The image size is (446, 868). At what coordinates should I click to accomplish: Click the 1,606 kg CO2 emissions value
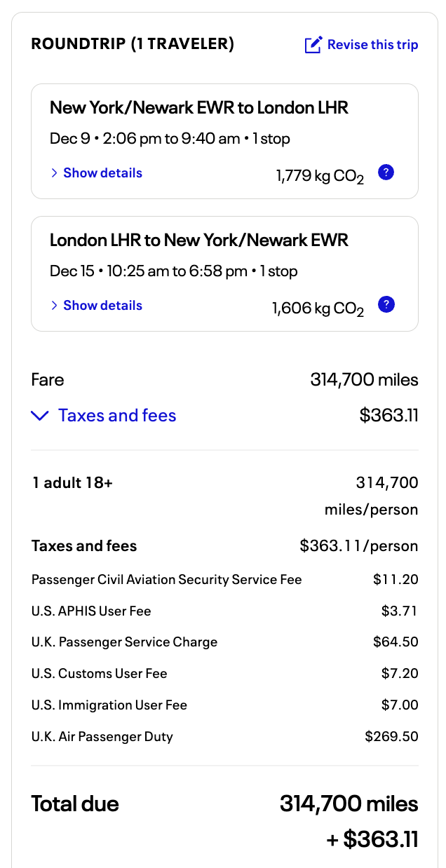(x=318, y=308)
